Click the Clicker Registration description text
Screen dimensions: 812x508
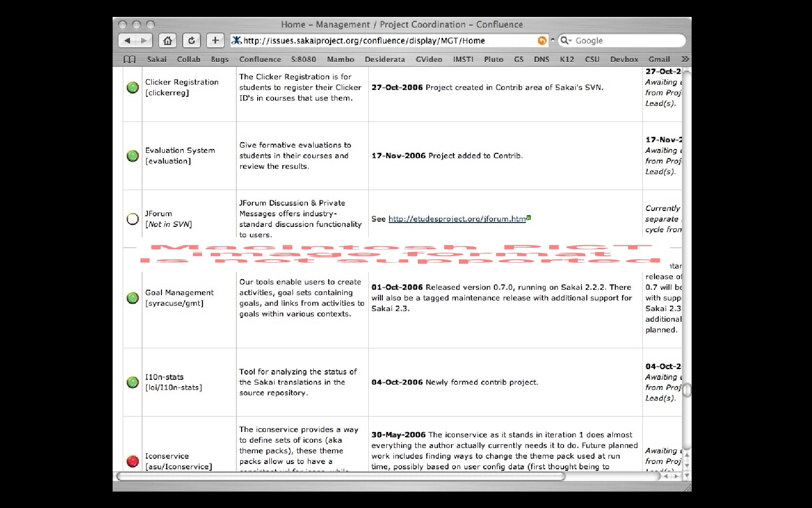tap(300, 88)
